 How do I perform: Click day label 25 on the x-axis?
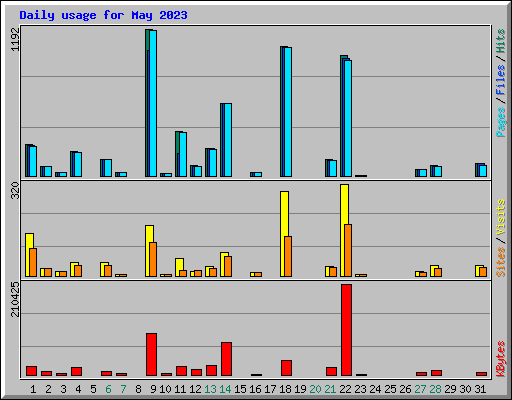point(390,389)
